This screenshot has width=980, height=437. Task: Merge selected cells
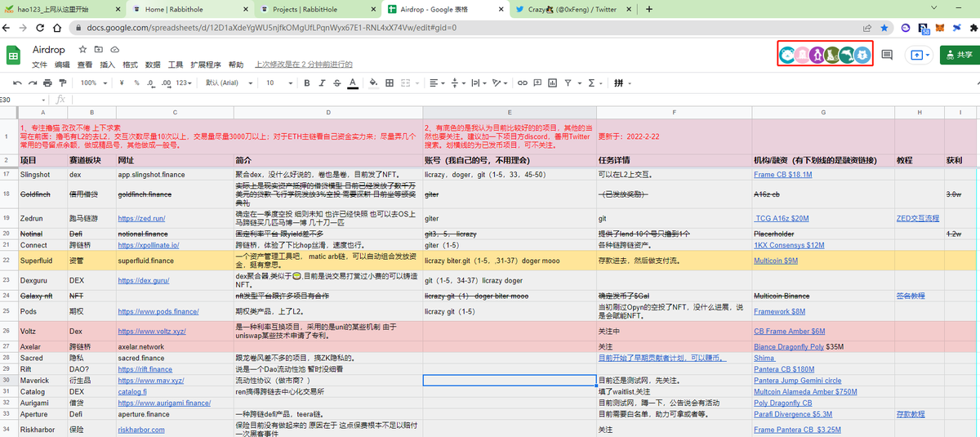[x=405, y=82]
